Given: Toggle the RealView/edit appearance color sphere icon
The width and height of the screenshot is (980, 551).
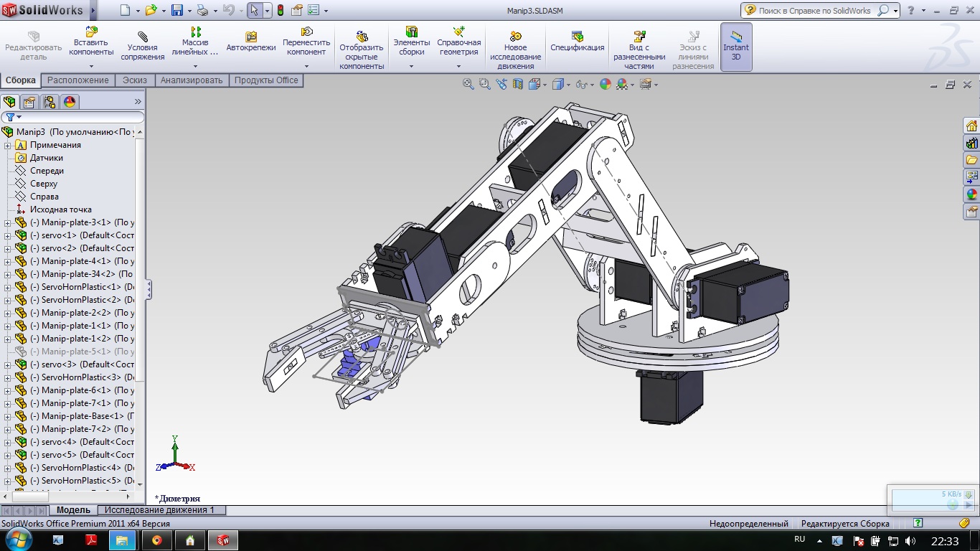Looking at the screenshot, I should (x=606, y=85).
